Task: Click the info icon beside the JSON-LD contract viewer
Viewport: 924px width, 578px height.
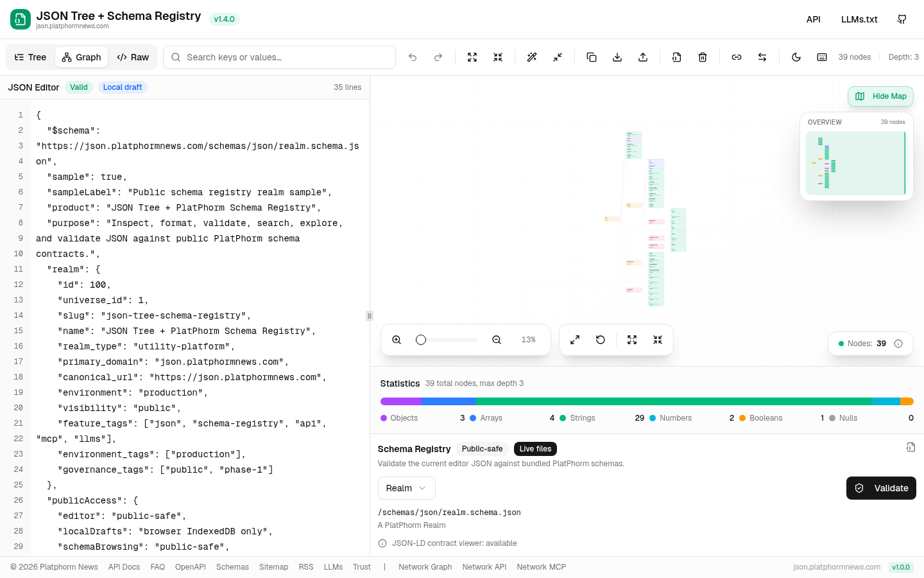Action: point(382,543)
